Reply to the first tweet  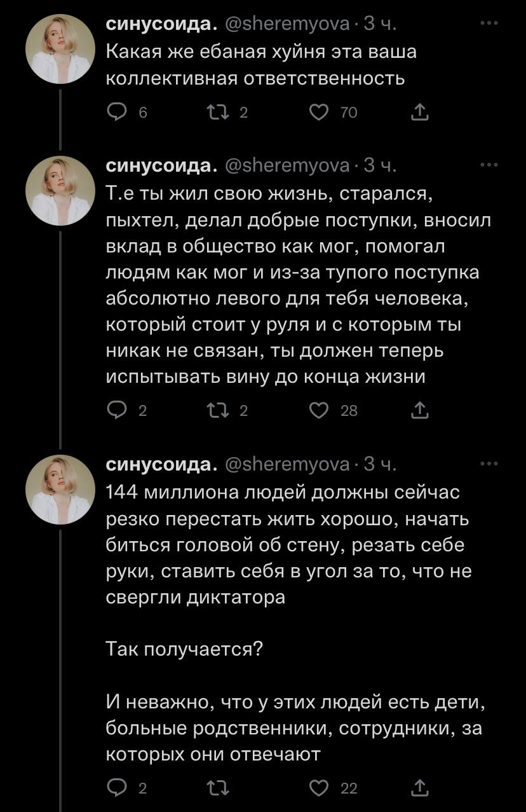pyautogui.click(x=117, y=113)
